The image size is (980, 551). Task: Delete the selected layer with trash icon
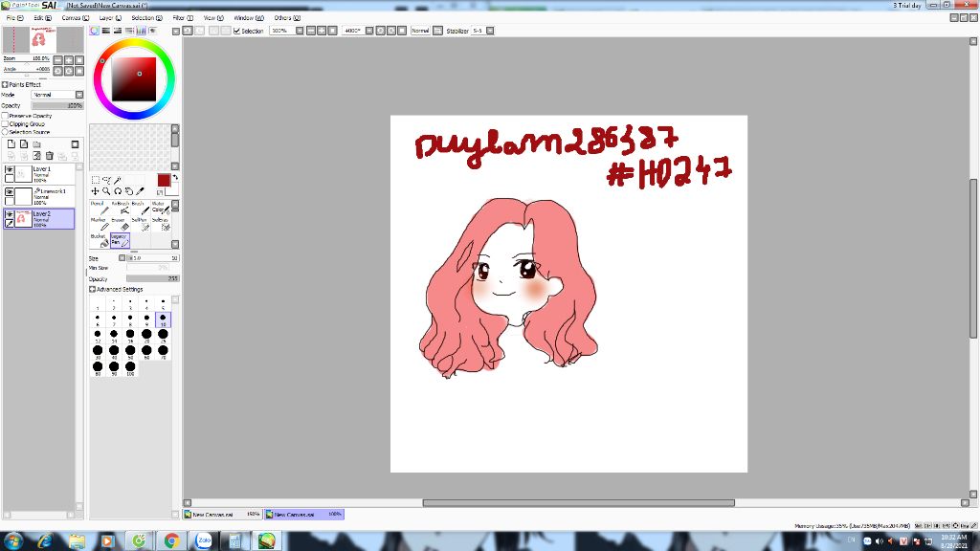[50, 156]
